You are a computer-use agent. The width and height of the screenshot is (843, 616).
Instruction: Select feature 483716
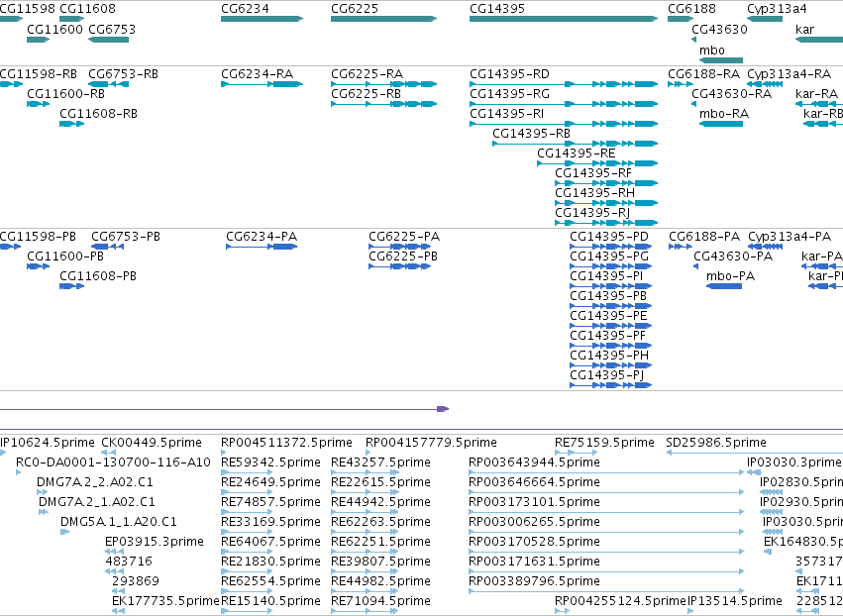[115, 571]
